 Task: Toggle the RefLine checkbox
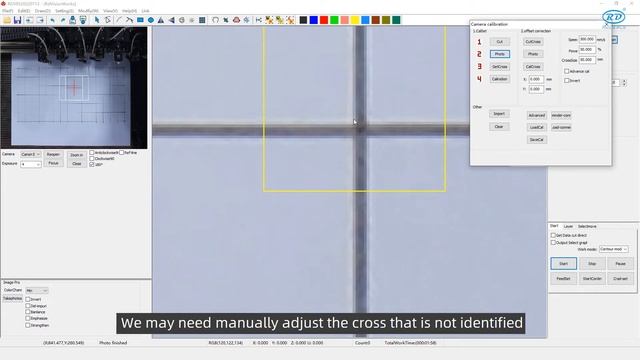tap(122, 153)
